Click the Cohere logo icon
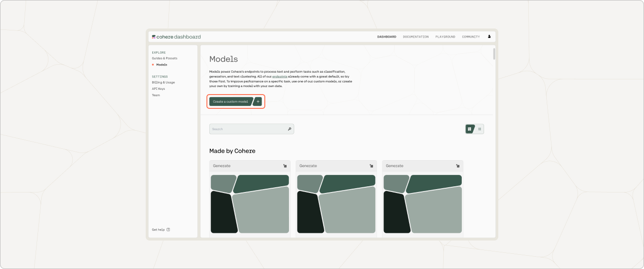Viewport: 644px width, 269px height. (153, 37)
